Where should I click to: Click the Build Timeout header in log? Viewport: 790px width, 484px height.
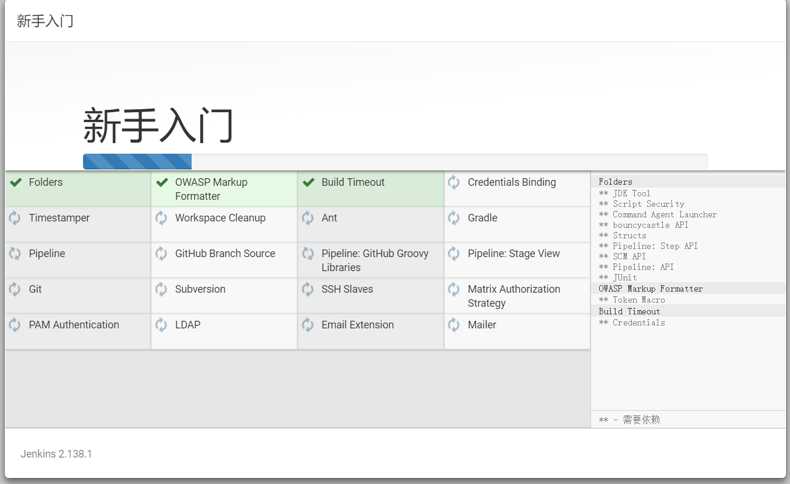[x=629, y=312]
